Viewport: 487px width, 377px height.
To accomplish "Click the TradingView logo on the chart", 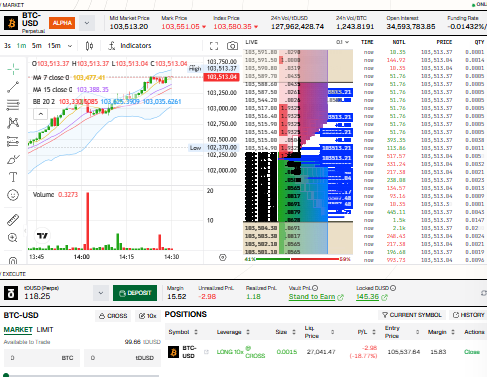I will (x=42, y=236).
